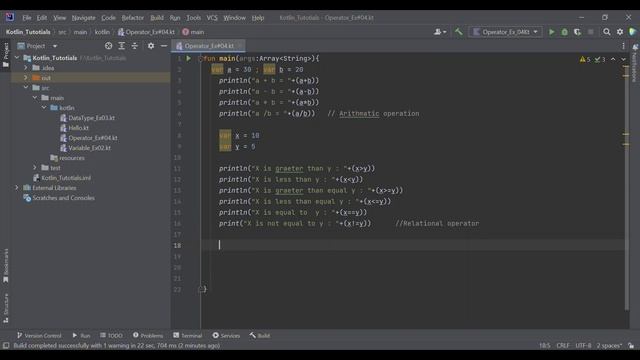Hide the Project panel with minus icon
Image resolution: width=640 pixels, height=360 pixels.
[x=164, y=46]
